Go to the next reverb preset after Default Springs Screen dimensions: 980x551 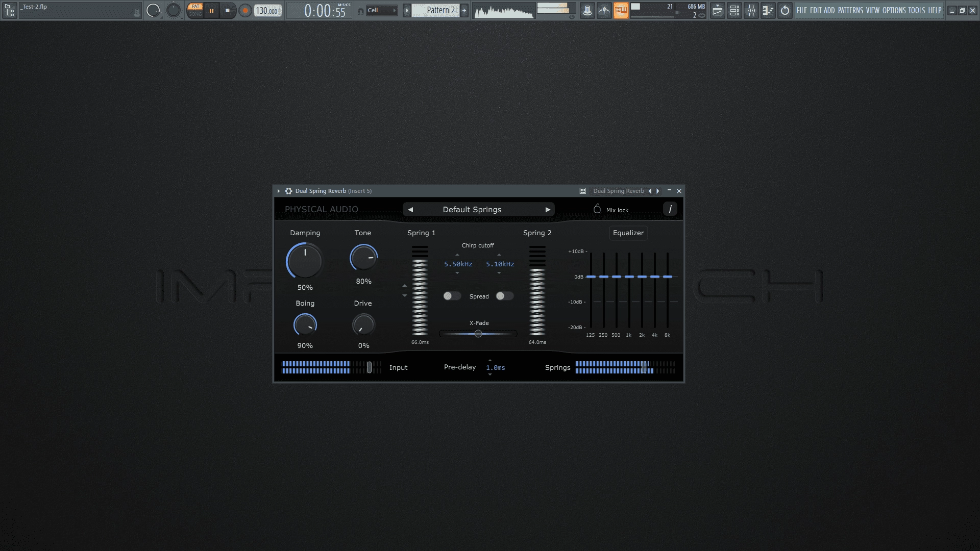(548, 210)
